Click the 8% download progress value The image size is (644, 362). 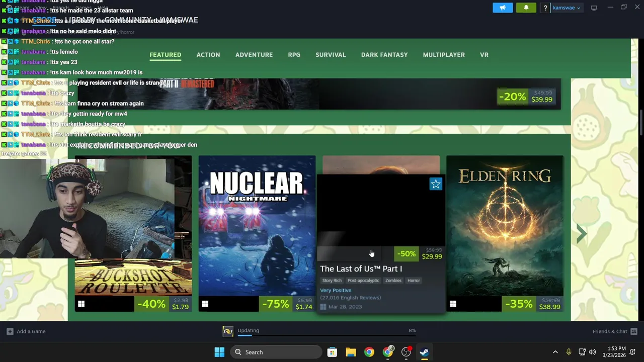tap(412, 330)
